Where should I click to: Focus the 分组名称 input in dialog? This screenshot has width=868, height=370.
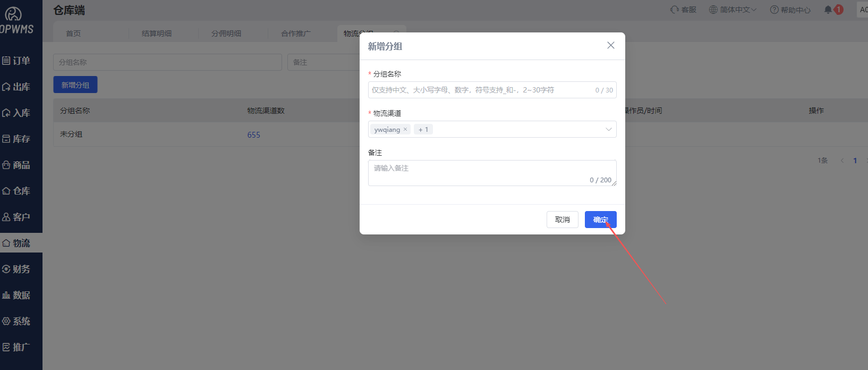(x=478, y=90)
